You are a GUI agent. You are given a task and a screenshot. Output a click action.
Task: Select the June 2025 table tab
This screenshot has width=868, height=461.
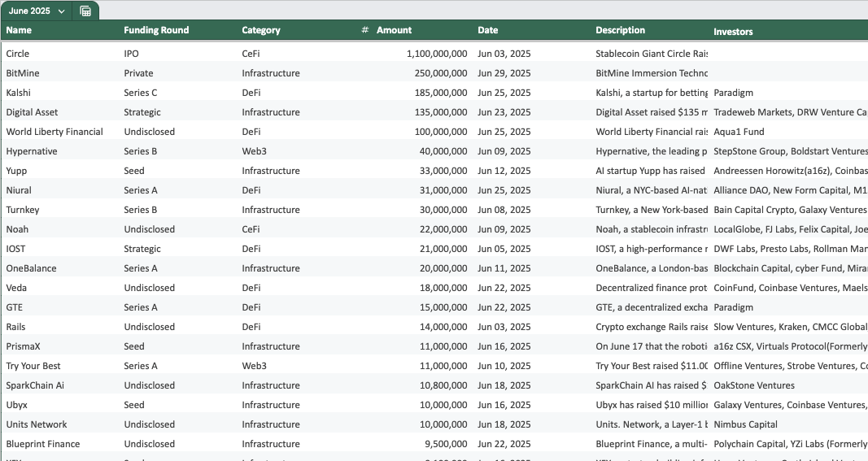(29, 11)
